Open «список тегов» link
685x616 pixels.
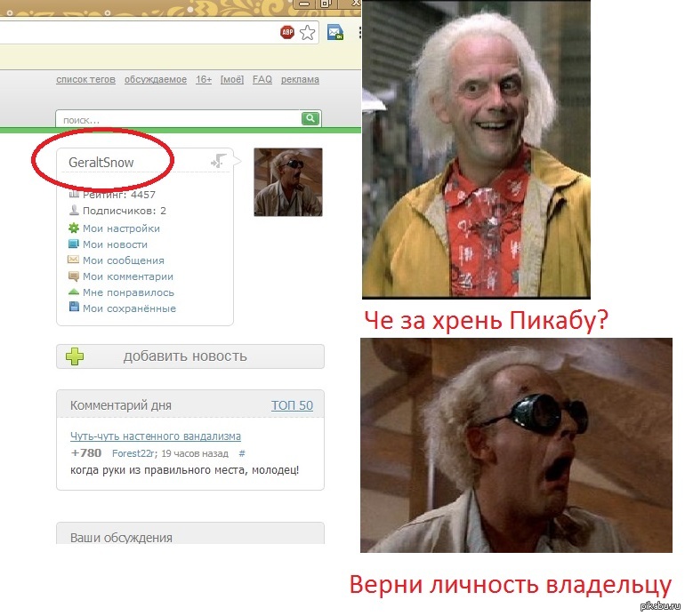85,79
